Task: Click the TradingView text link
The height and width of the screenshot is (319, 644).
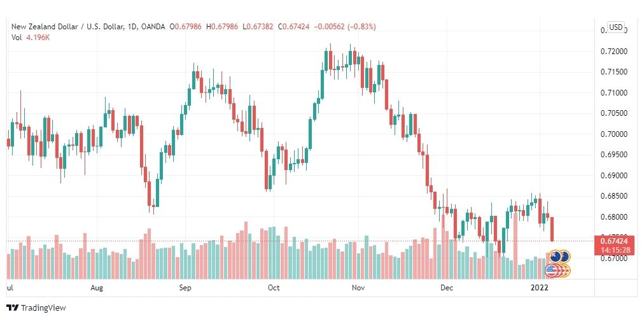Action: point(43,308)
